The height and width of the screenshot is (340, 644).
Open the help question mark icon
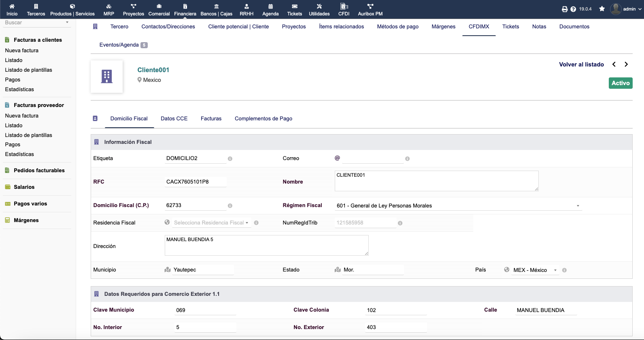573,9
